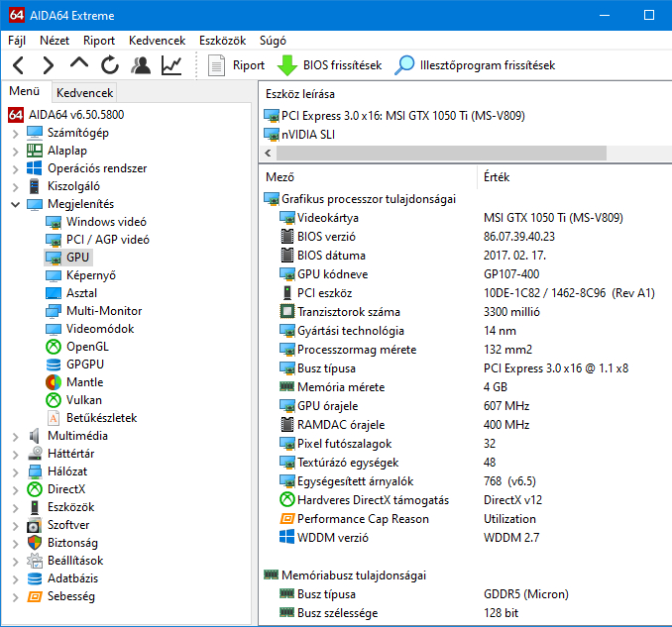Expand the Alaplap tree node
Screen dimensions: 672x627
[x=16, y=152]
